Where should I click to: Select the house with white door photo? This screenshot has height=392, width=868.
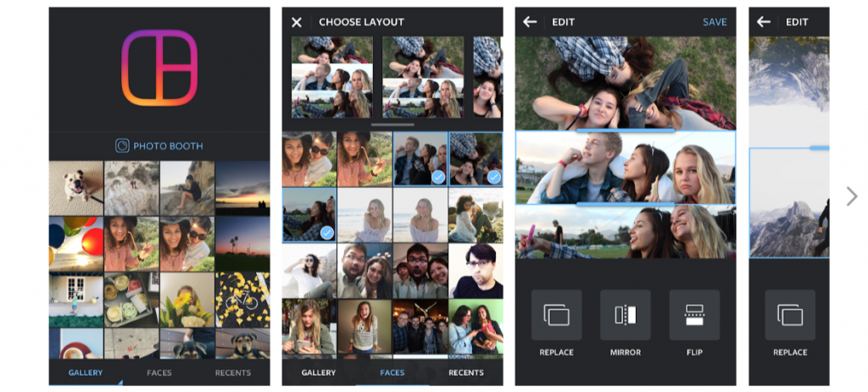tap(76, 300)
